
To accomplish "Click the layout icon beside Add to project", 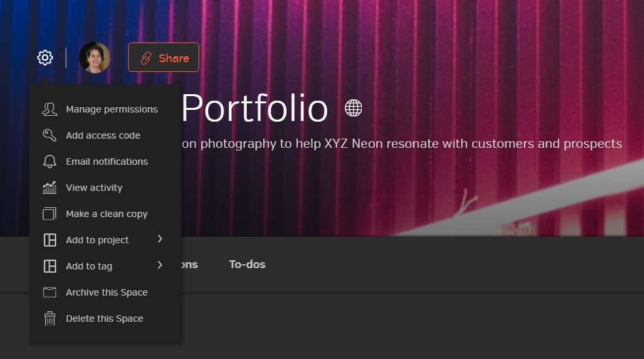I will [x=50, y=240].
